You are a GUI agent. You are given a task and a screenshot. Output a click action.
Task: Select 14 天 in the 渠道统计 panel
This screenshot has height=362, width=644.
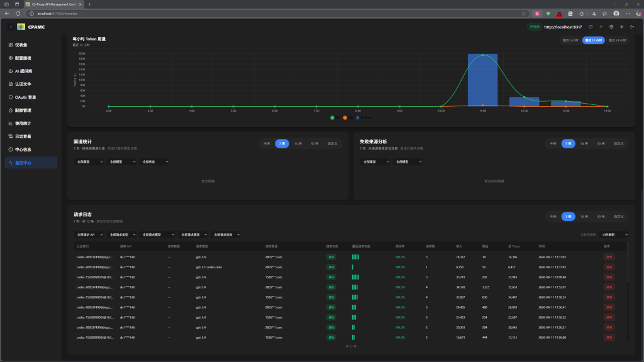(297, 144)
